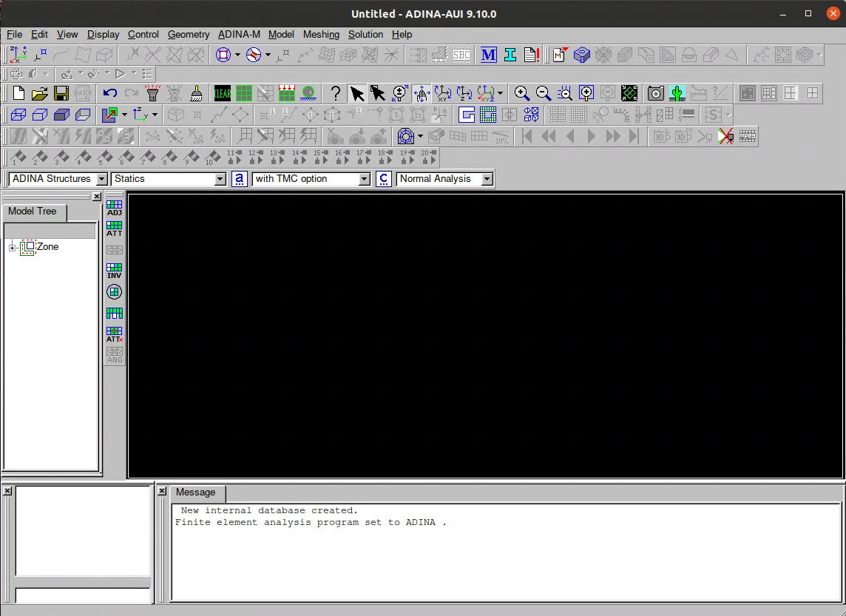This screenshot has width=846, height=616.
Task: Click the blue 'a' mode button
Action: click(239, 178)
